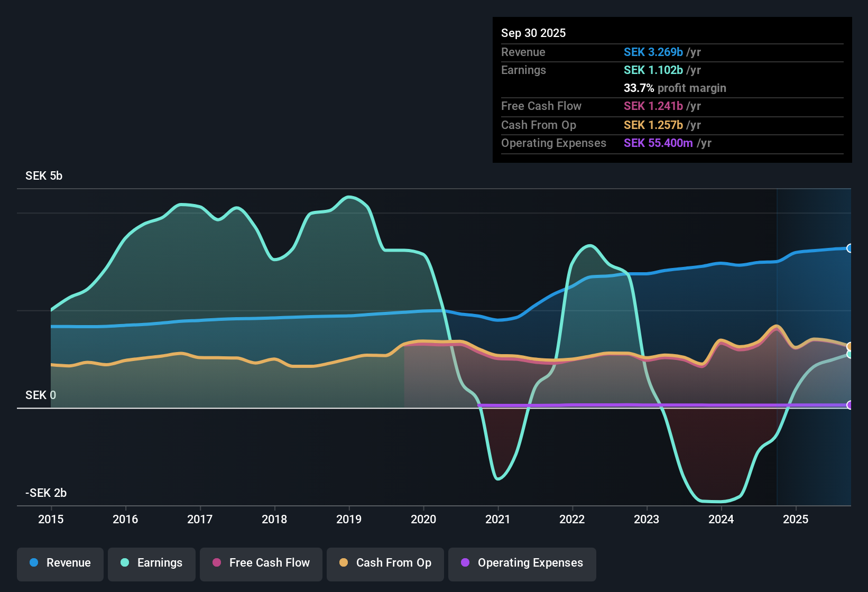Toggle the Revenue series visibility
Image resolution: width=868 pixels, height=592 pixels.
tap(60, 563)
